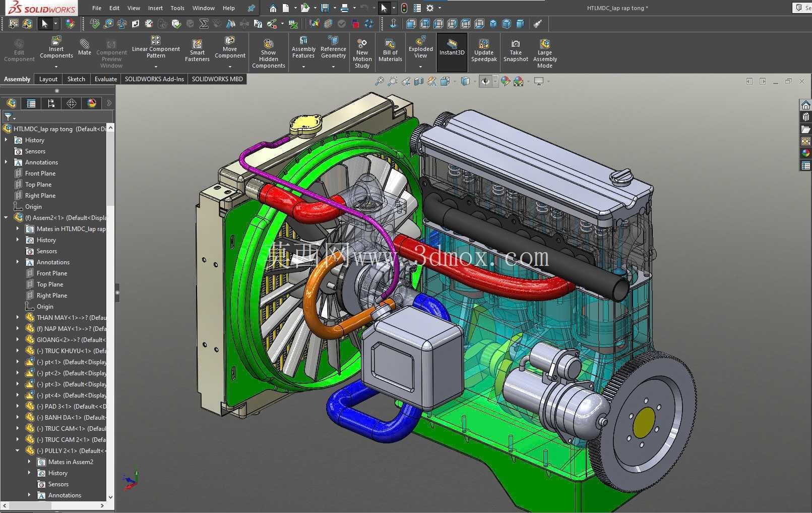The image size is (812, 513).
Task: Start a New Motion Study
Action: pyautogui.click(x=362, y=53)
